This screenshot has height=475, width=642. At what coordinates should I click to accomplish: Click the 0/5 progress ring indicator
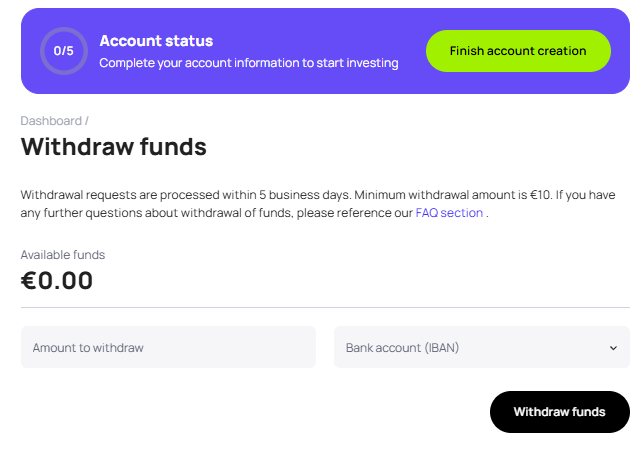64,51
